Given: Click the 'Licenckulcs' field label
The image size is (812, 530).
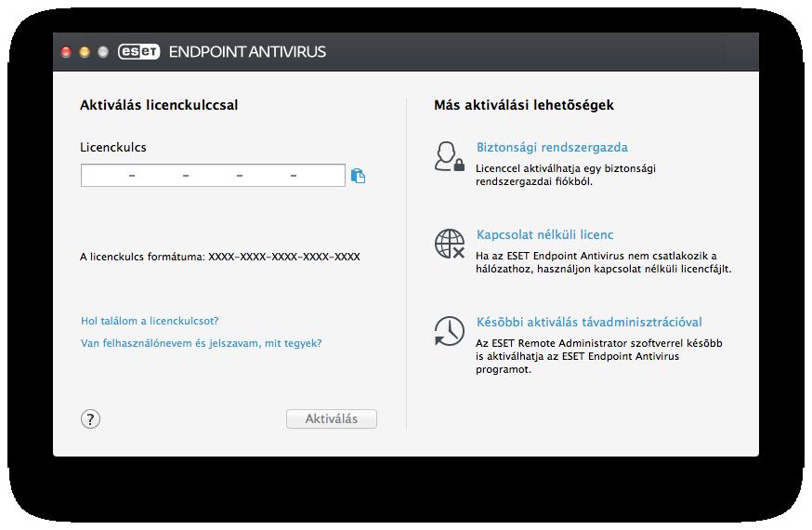Looking at the screenshot, I should pos(113,148).
